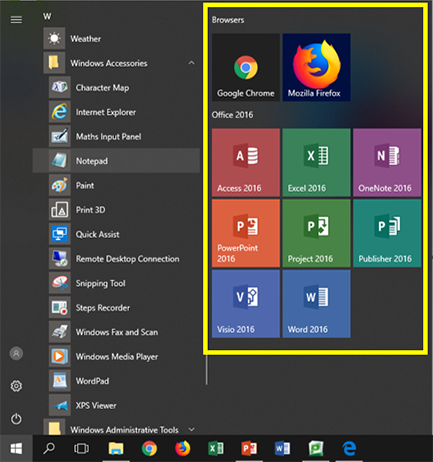Click the Office 2016 group heading

point(232,115)
